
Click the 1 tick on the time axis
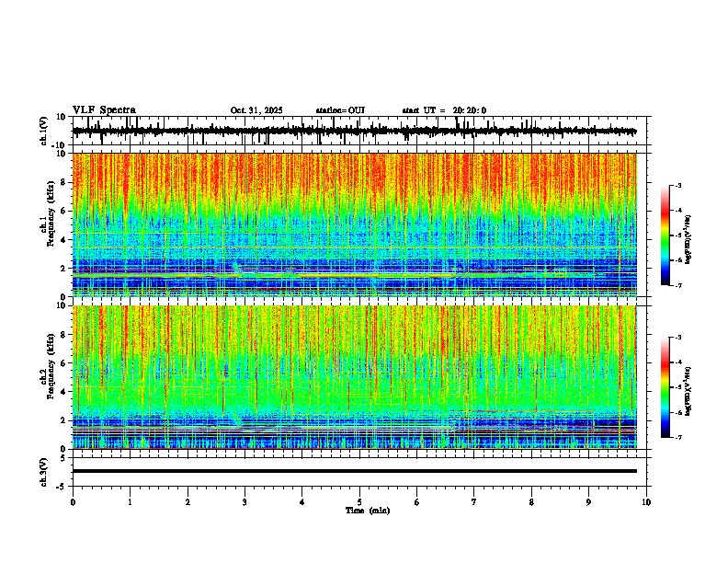point(130,502)
